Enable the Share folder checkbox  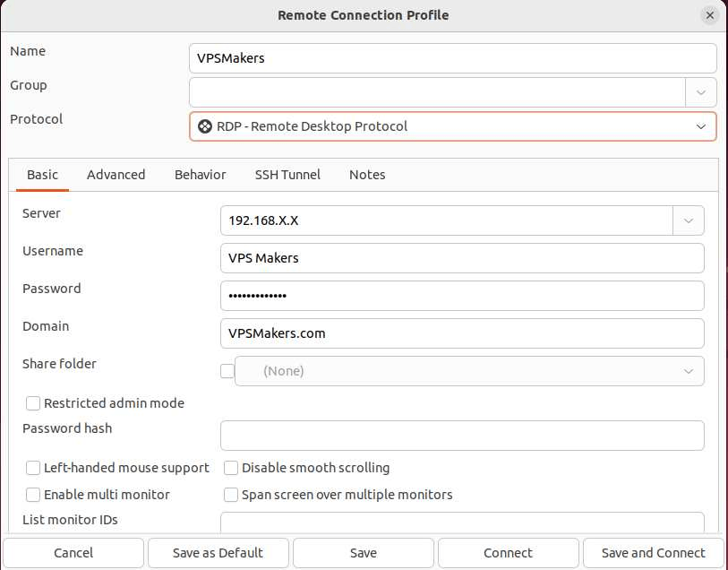click(227, 371)
